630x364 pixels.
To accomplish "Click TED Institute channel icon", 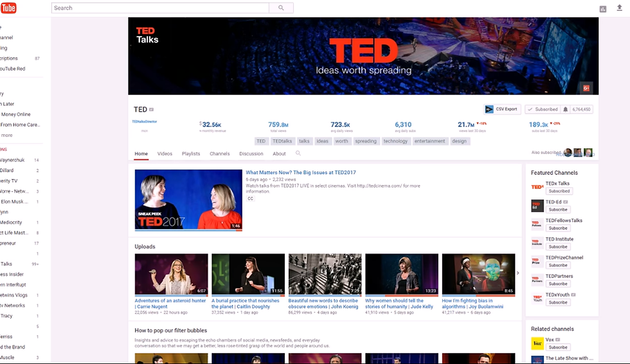I will coord(537,243).
